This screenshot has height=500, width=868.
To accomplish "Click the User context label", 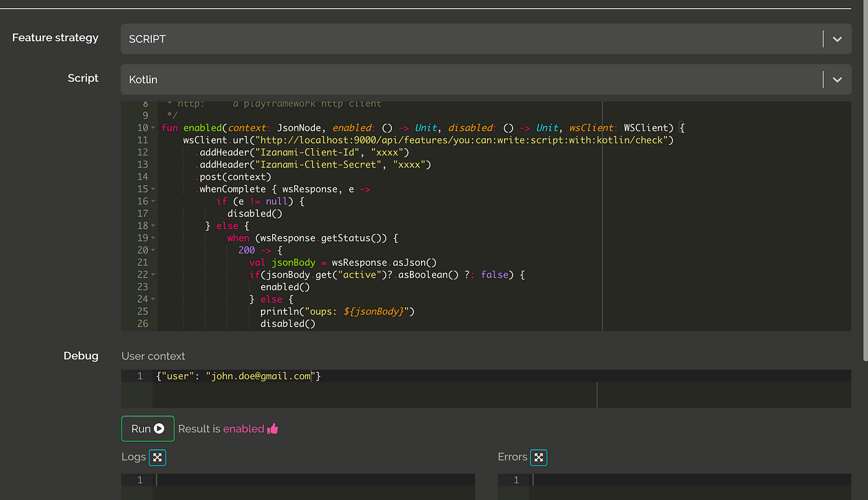I will pos(153,356).
